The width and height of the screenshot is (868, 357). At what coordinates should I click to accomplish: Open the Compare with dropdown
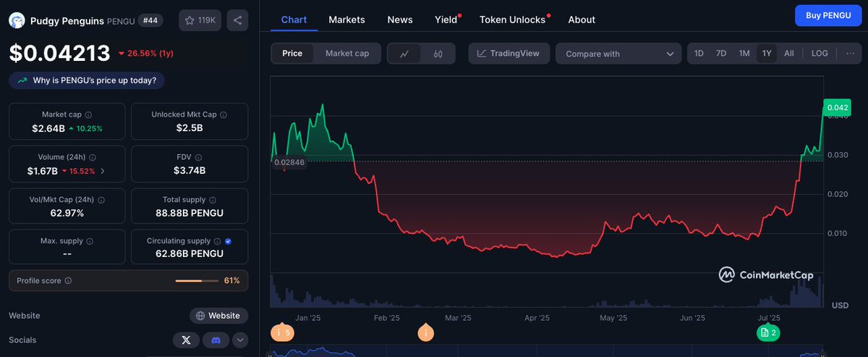618,54
